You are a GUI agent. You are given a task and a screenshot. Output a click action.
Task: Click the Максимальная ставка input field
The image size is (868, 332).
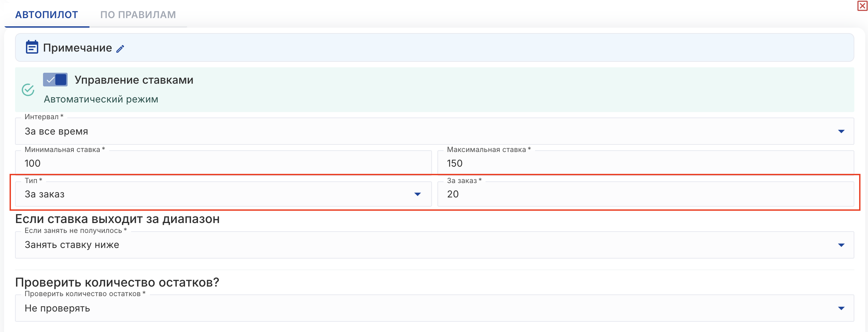pyautogui.click(x=645, y=163)
